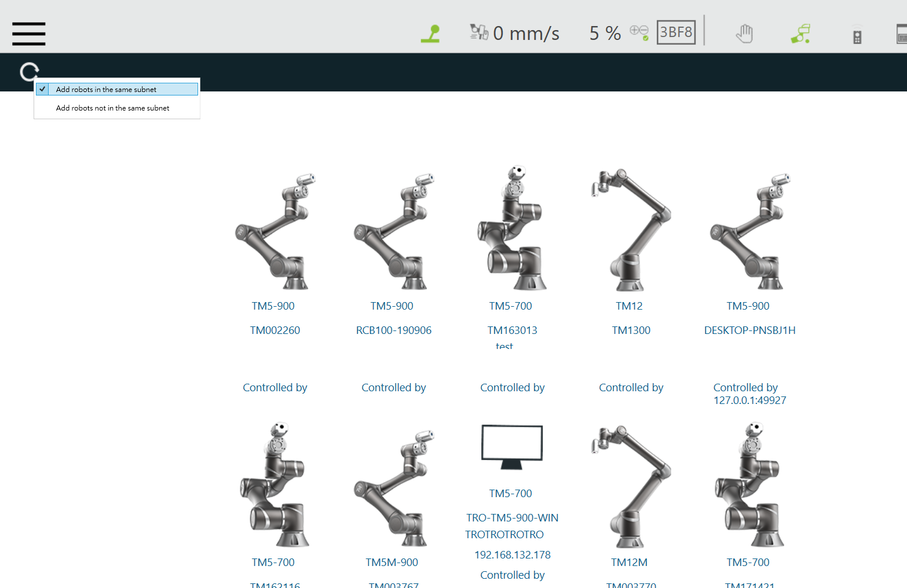Screen dimensions: 907x588
Task: Select the TM5-700 TM171421 robot image
Action: (750, 484)
